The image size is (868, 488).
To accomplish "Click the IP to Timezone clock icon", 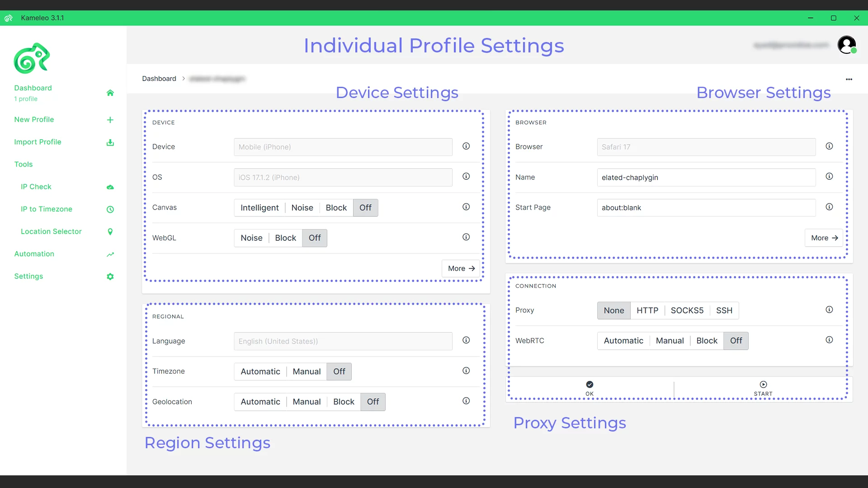I will coord(110,209).
